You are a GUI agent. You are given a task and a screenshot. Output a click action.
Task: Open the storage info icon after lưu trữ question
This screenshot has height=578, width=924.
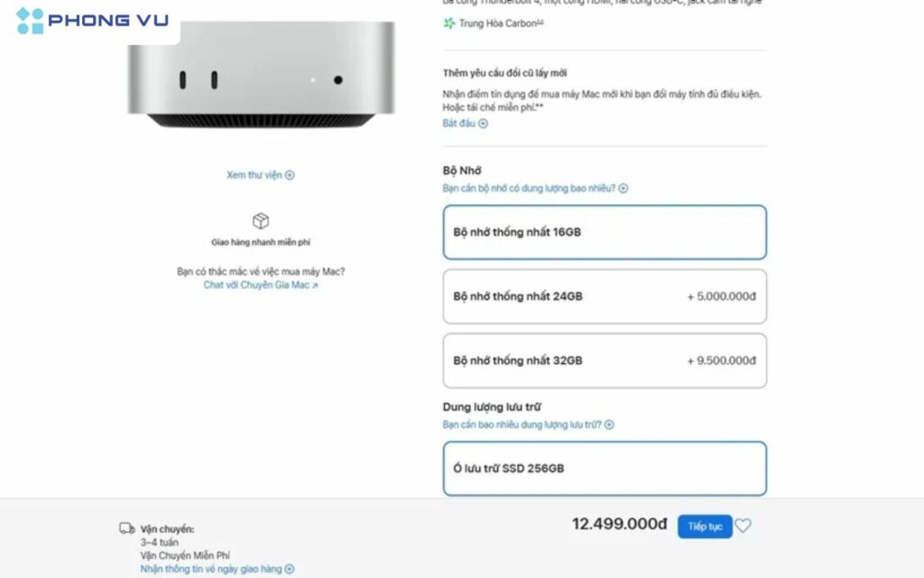(x=608, y=424)
